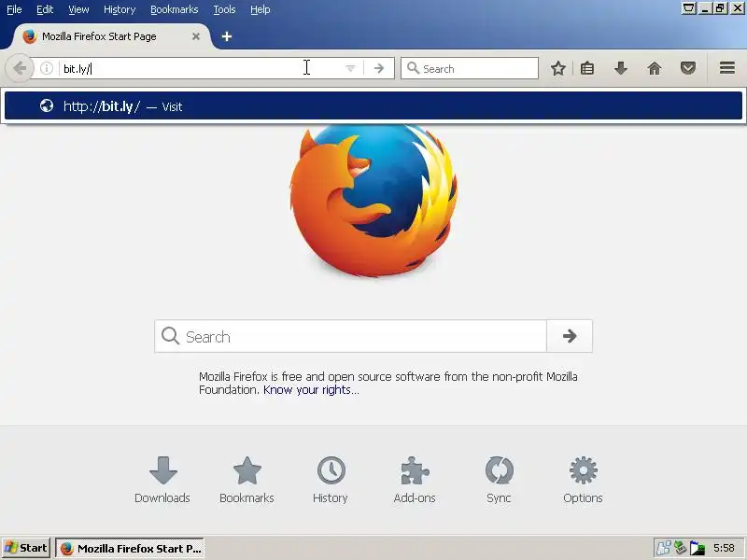Close the Mozilla Firefox Start Page tab
This screenshot has height=560, width=747.
(196, 36)
